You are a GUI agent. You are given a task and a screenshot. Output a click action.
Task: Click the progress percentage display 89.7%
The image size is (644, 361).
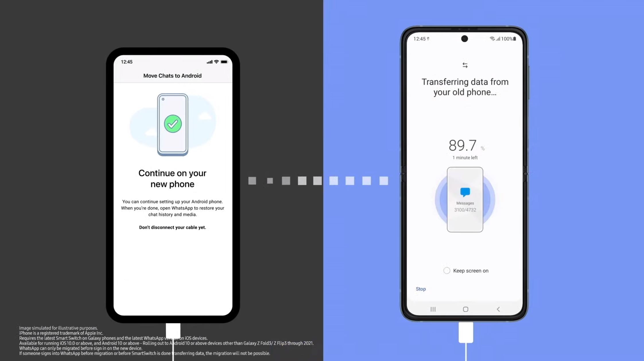tap(465, 145)
